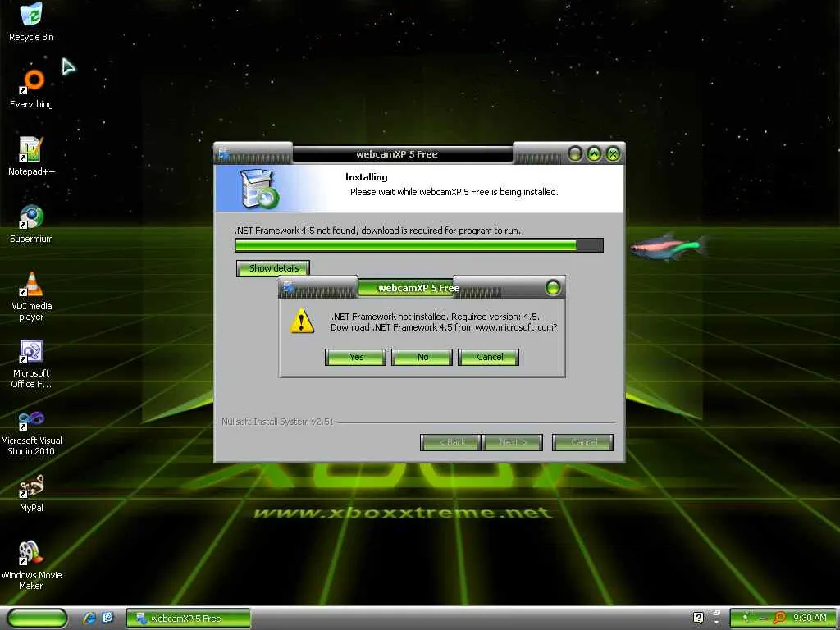This screenshot has width=840, height=630.
Task: Click the second quick launch icon beside Internet Explorer
Action: (107, 618)
